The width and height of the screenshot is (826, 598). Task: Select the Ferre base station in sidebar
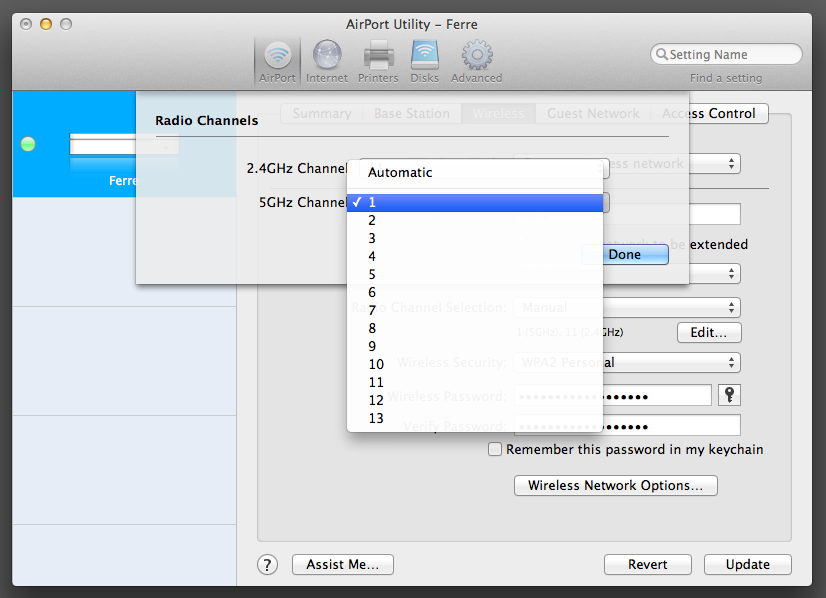(124, 144)
